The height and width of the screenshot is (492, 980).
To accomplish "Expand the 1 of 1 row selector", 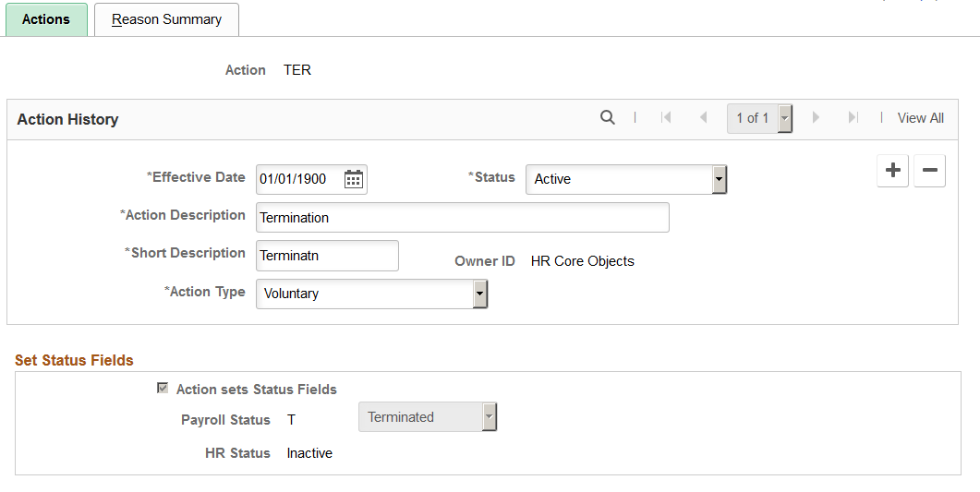I will (759, 118).
